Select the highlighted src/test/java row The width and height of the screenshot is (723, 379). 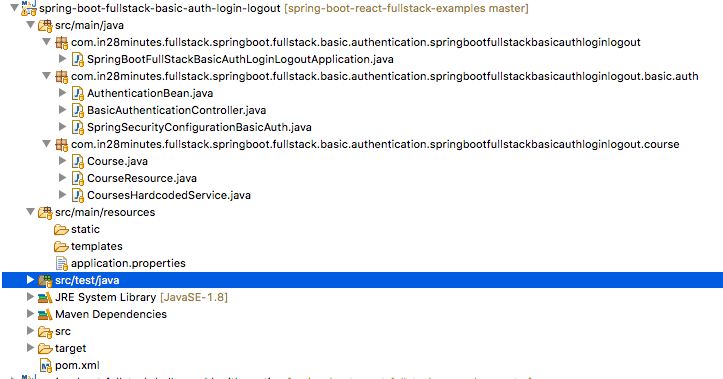pos(362,280)
